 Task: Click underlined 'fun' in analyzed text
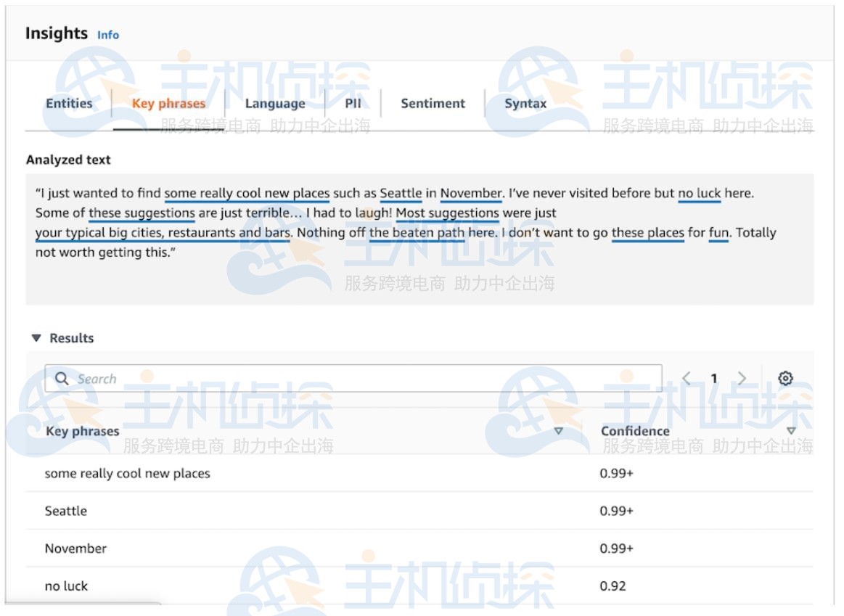click(718, 233)
